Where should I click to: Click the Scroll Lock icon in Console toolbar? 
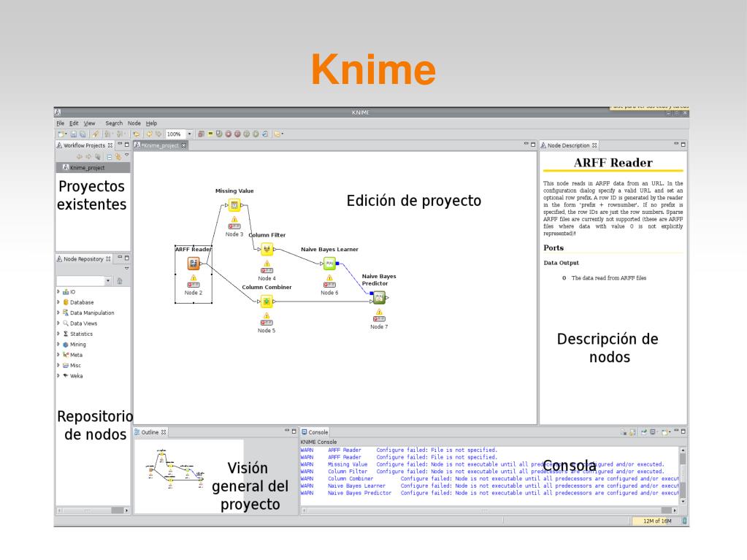(x=632, y=432)
